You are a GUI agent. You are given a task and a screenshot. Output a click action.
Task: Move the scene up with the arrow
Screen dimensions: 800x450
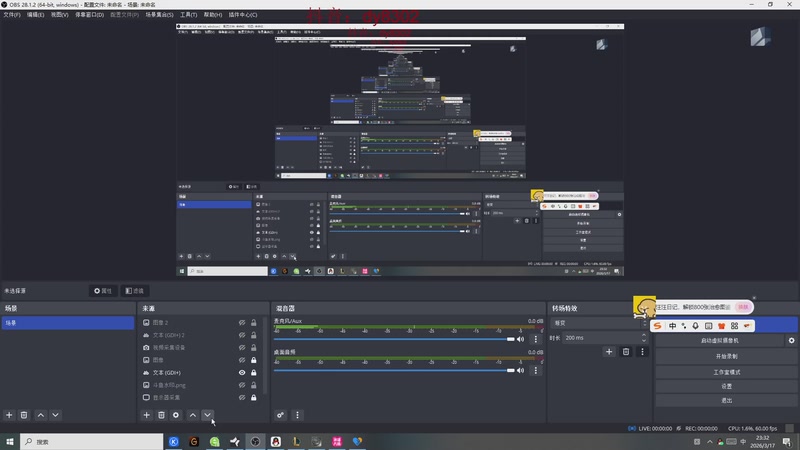41,415
